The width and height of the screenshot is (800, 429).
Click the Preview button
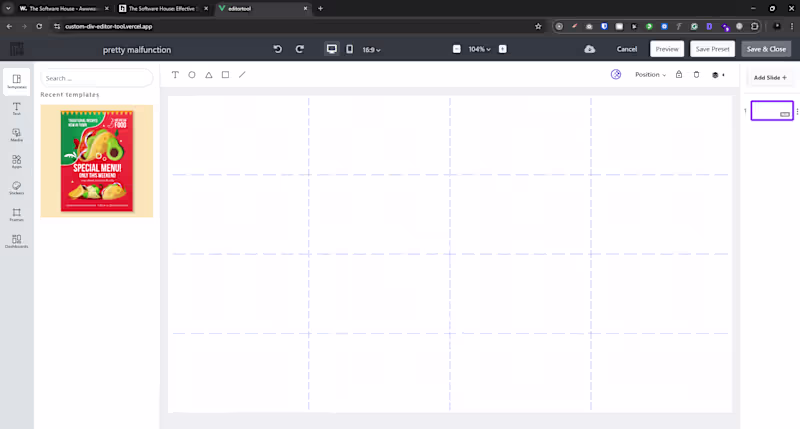[667, 49]
